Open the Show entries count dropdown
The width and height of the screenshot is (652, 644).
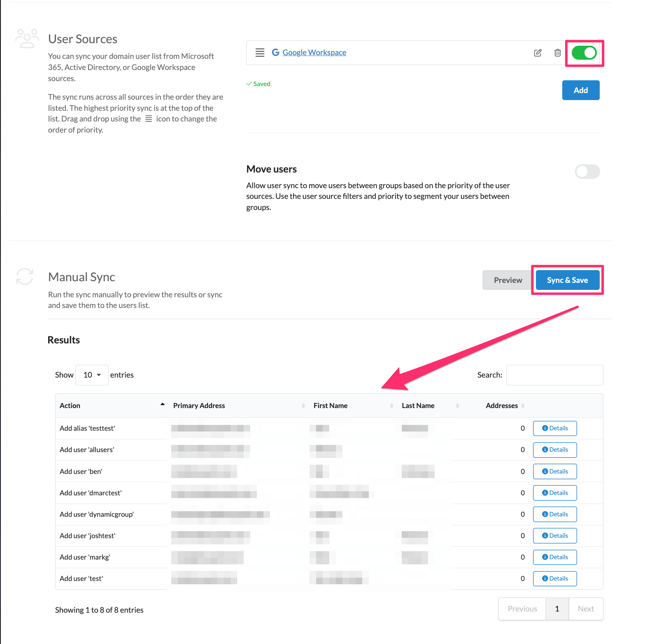point(92,375)
